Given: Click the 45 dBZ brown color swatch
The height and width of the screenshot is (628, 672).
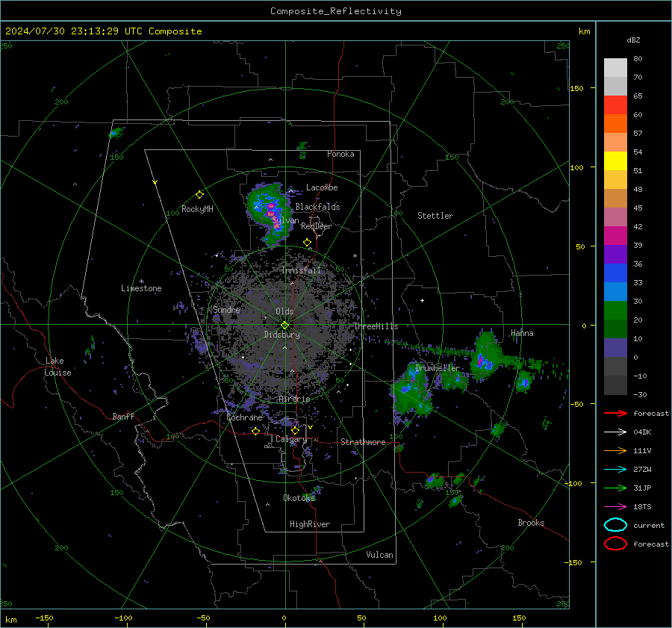Looking at the screenshot, I should coord(615,198).
